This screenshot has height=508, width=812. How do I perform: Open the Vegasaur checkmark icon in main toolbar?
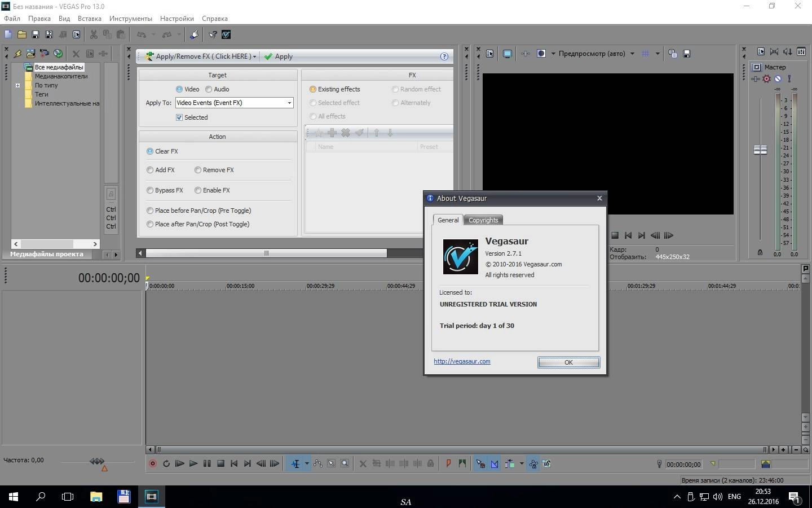pyautogui.click(x=226, y=34)
